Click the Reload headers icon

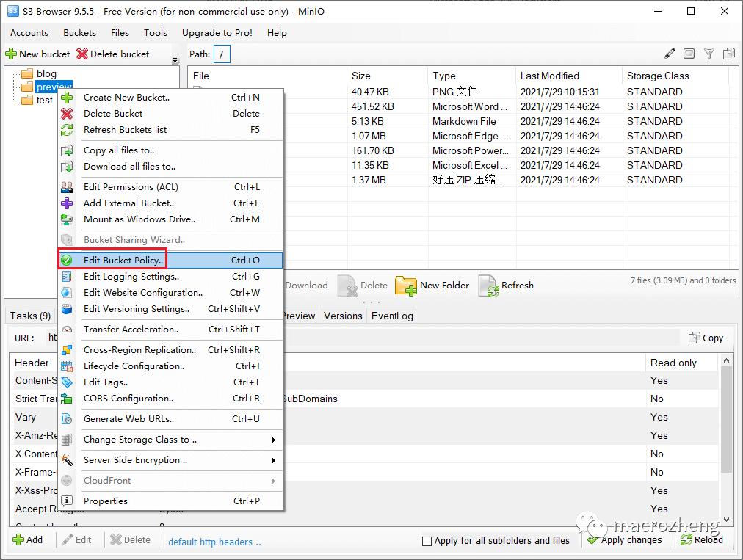(686, 540)
